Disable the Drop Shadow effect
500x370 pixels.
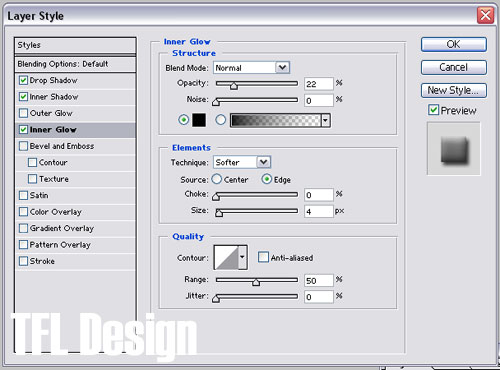pyautogui.click(x=23, y=80)
